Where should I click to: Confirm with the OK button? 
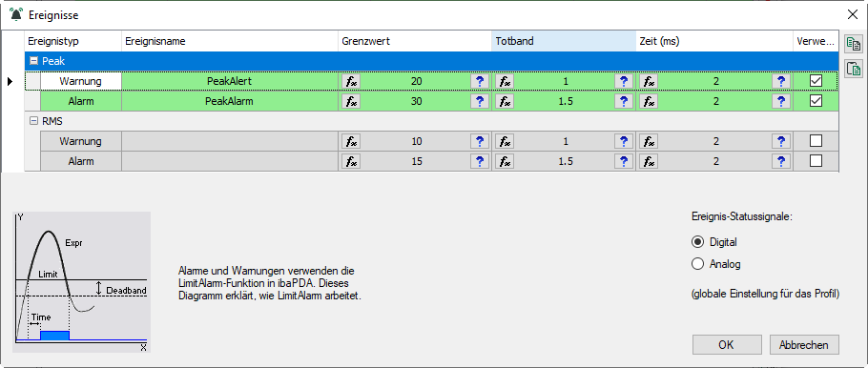(x=726, y=345)
